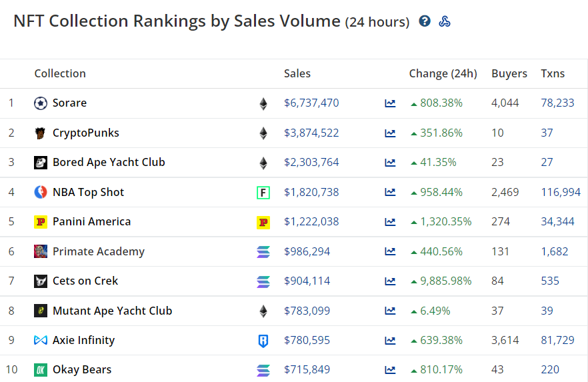Image resolution: width=588 pixels, height=382 pixels.
Task: Sort by the Change (24h) column header
Action: pyautogui.click(x=443, y=73)
